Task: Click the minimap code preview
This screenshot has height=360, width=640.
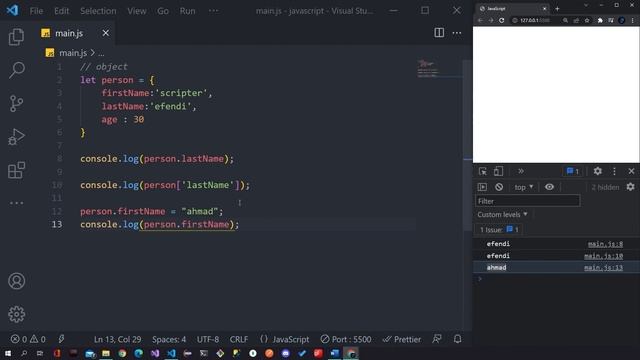Action: (427, 69)
